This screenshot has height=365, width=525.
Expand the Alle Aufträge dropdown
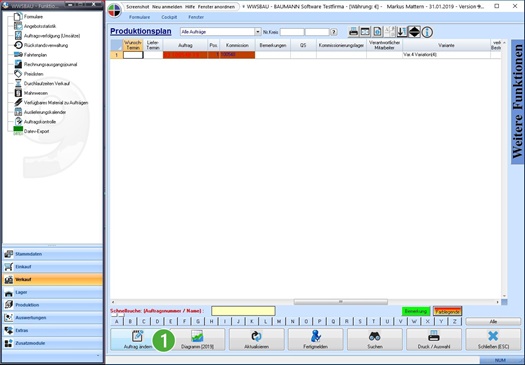pos(257,32)
